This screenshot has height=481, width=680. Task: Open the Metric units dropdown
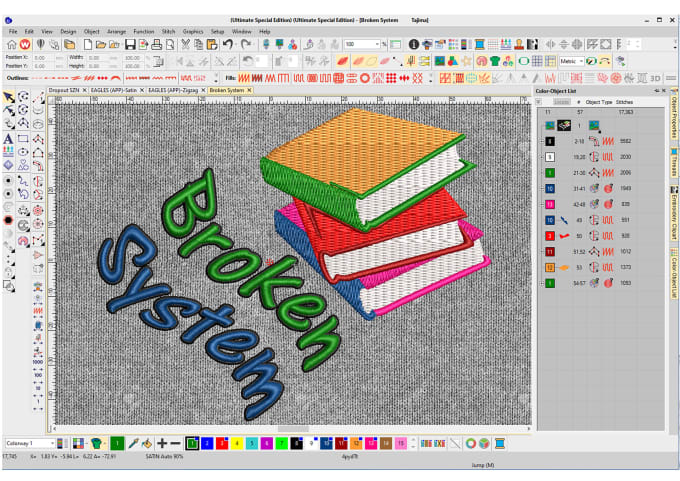coord(581,61)
